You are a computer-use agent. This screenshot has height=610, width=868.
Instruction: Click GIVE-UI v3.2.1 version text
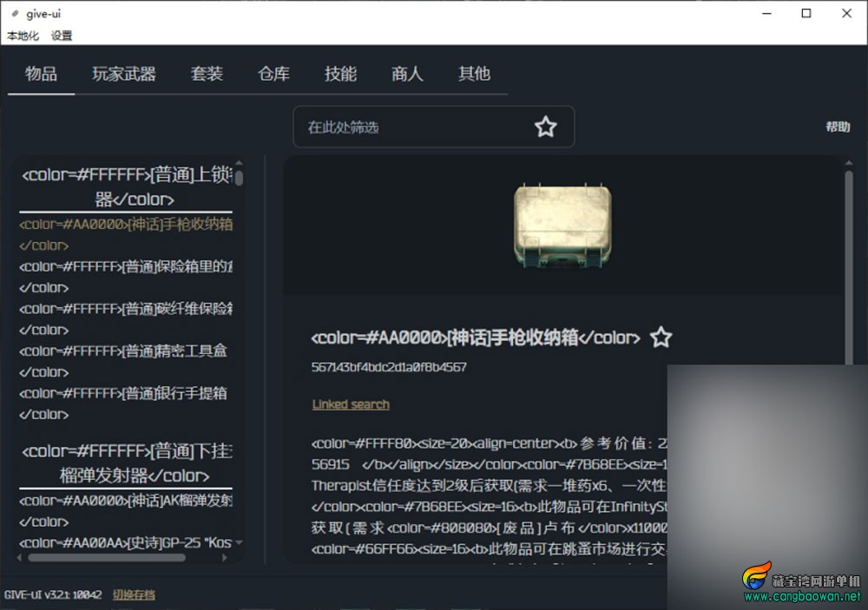[53, 594]
